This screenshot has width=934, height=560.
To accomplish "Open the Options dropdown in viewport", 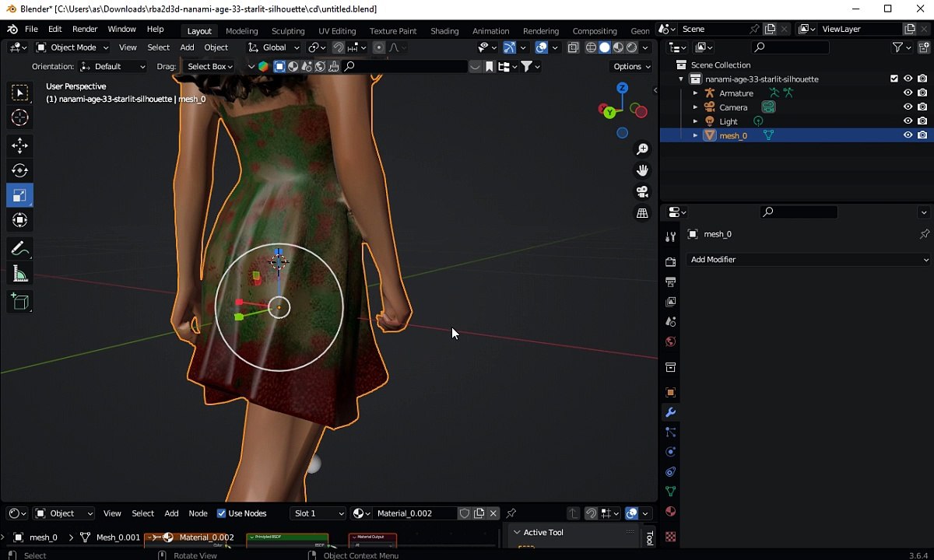I will point(632,67).
